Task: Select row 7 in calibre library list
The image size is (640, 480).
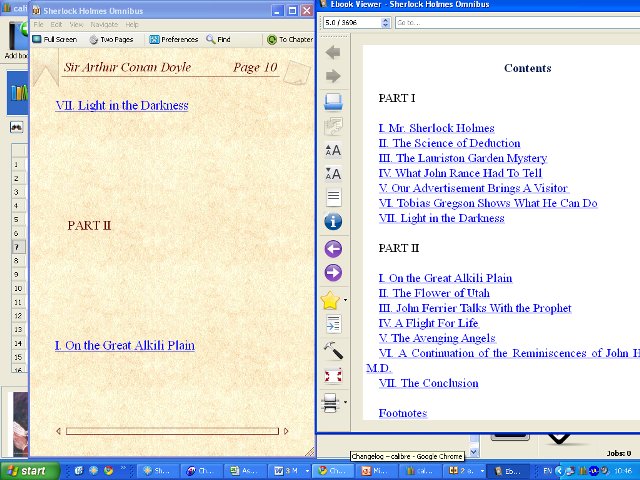Action: tap(18, 247)
